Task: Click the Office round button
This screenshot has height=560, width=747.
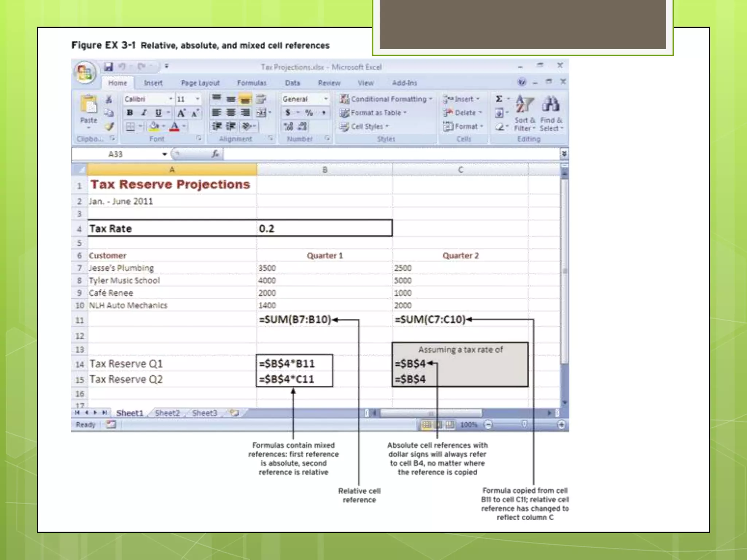Action: tap(85, 73)
